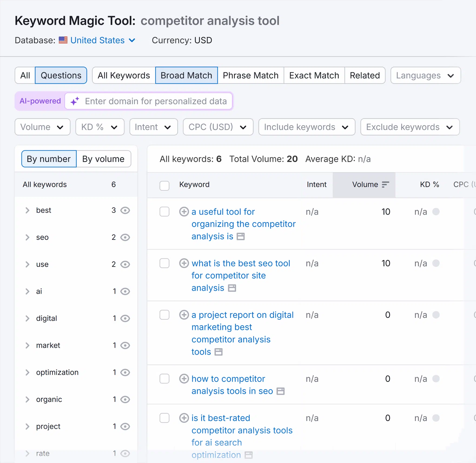Click the AI sparkle icon in domain field

coord(75,101)
